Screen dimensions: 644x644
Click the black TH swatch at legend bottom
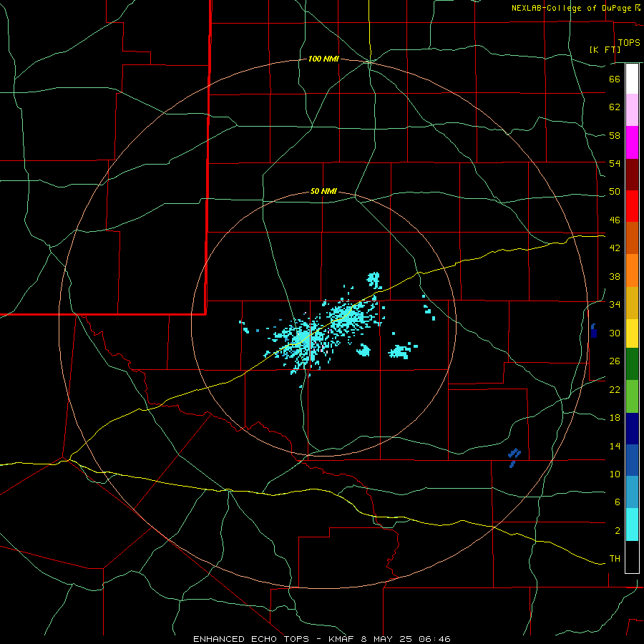pyautogui.click(x=632, y=557)
